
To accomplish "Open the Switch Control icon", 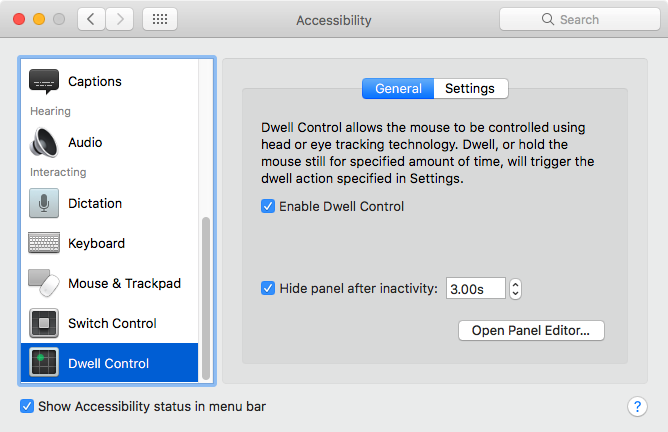I will [x=44, y=323].
